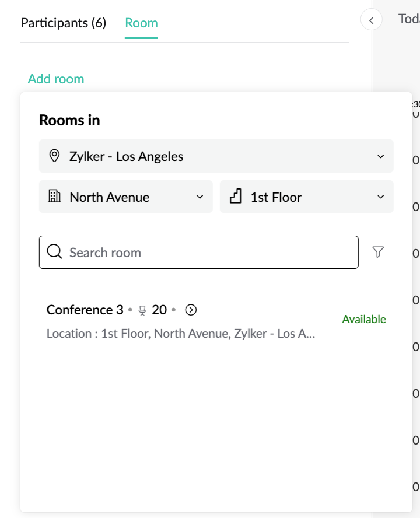Image resolution: width=420 pixels, height=518 pixels.
Task: Open the Zylker - Los Angeles location dropdown
Action: pos(216,156)
